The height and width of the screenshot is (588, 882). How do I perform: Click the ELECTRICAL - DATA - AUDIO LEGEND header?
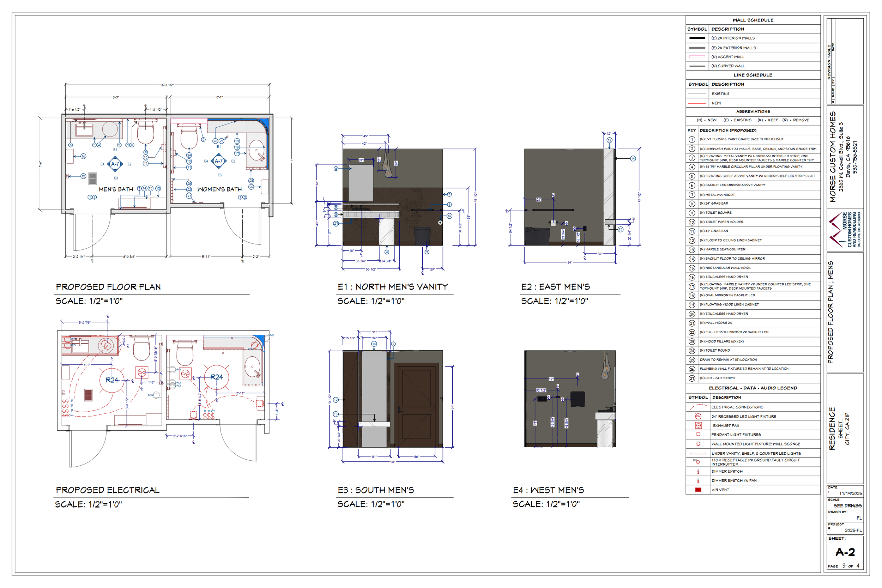point(753,388)
